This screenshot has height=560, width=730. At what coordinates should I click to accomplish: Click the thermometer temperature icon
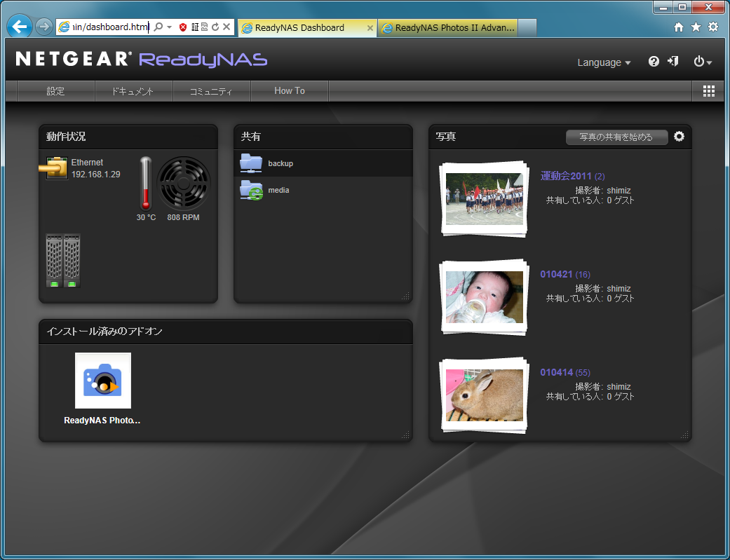(146, 184)
